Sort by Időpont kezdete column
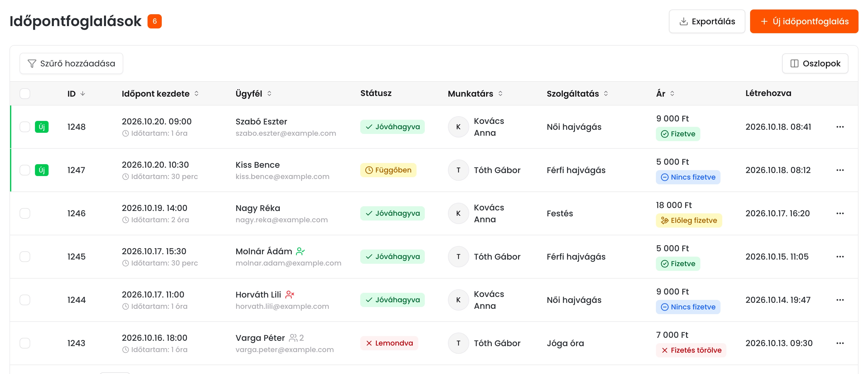This screenshot has width=868, height=374. (x=160, y=93)
